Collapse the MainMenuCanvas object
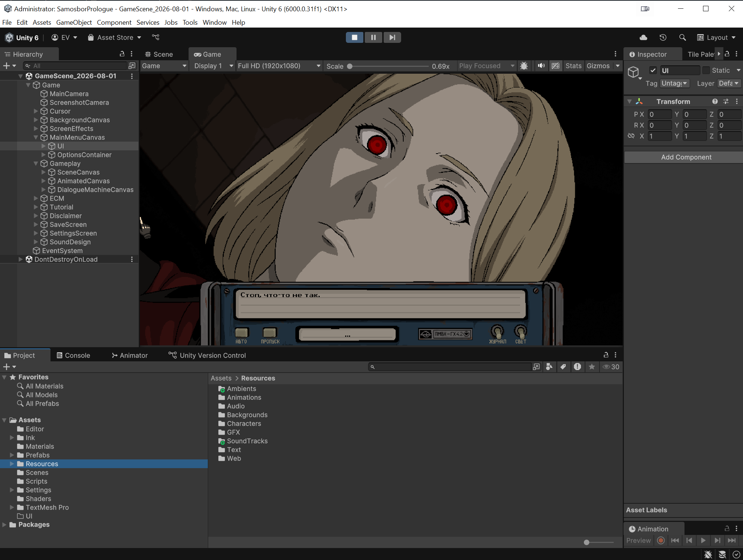743x560 pixels. [36, 137]
